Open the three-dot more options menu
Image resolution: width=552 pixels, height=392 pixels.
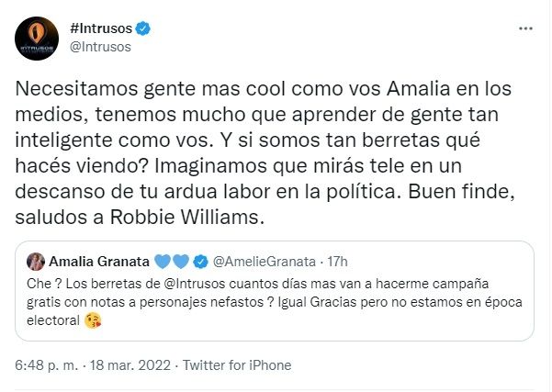pyautogui.click(x=524, y=28)
